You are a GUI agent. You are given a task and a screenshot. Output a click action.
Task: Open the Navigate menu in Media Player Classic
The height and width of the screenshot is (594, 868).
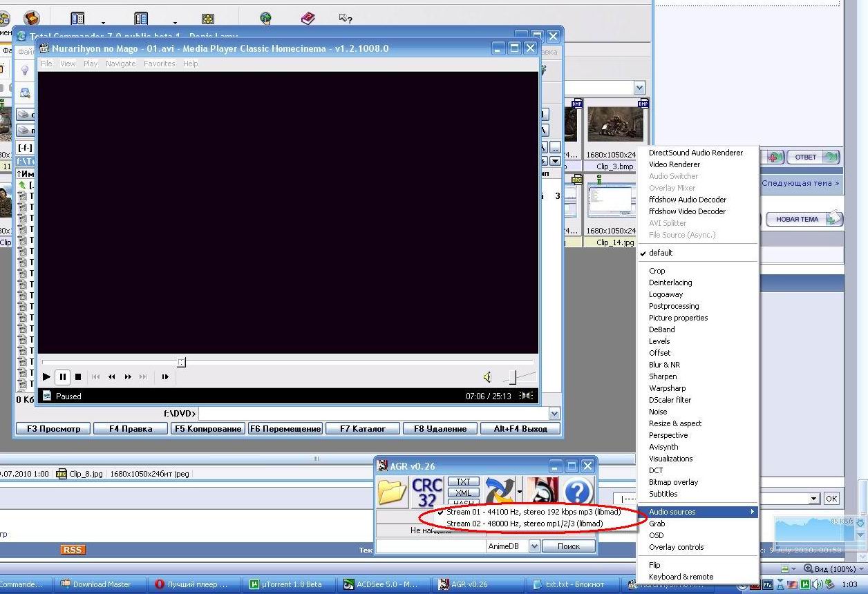click(x=121, y=64)
